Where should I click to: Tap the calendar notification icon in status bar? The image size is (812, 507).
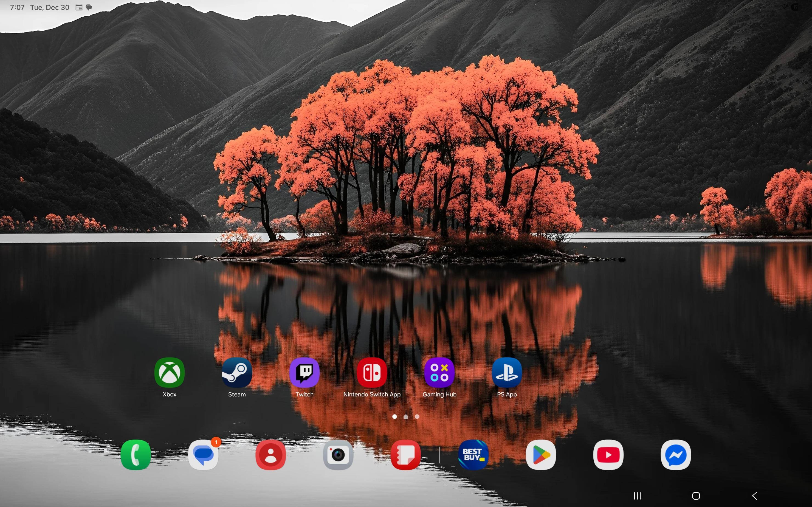pos(79,7)
